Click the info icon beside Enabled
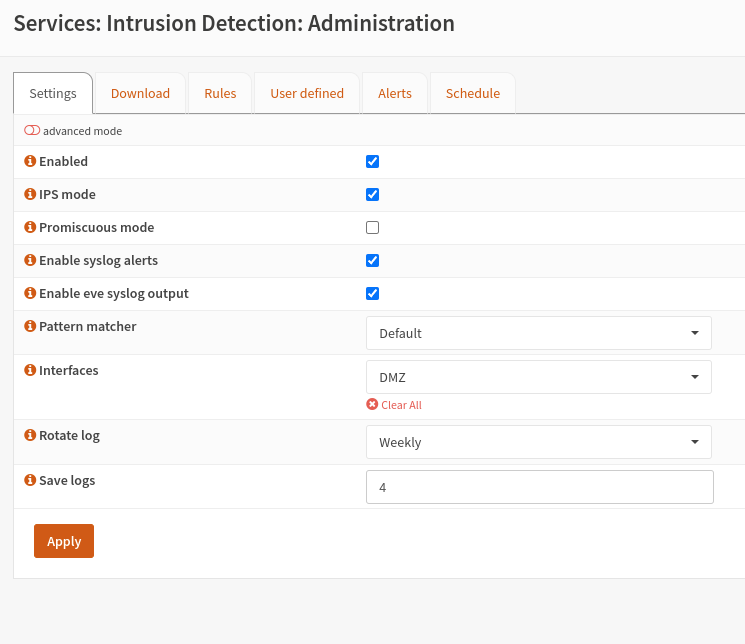The width and height of the screenshot is (745, 644). pos(30,161)
